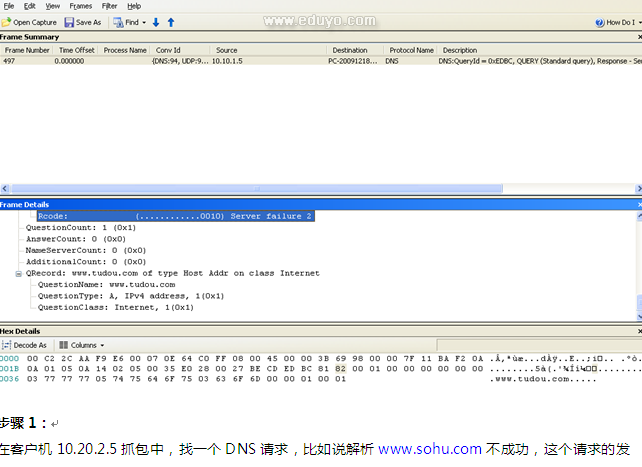642x467 pixels.
Task: Jump to previous match with up arrow
Action: [170, 22]
